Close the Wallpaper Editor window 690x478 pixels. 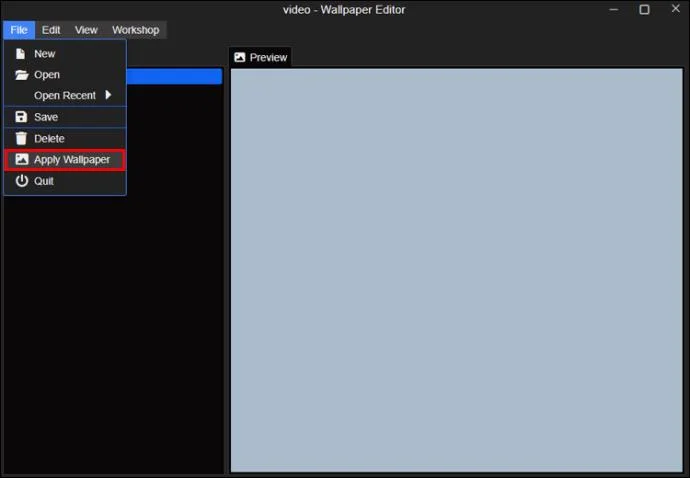(x=676, y=8)
